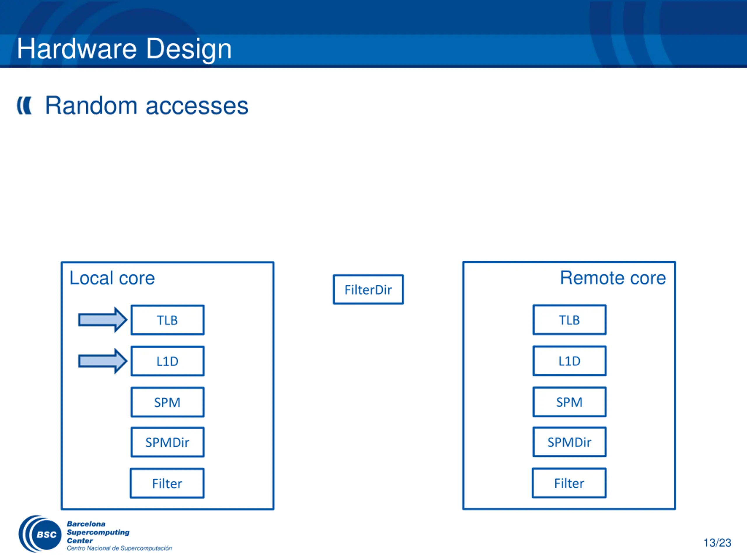This screenshot has width=747, height=560.
Task: Click the BSC circular logo
Action: 40,534
